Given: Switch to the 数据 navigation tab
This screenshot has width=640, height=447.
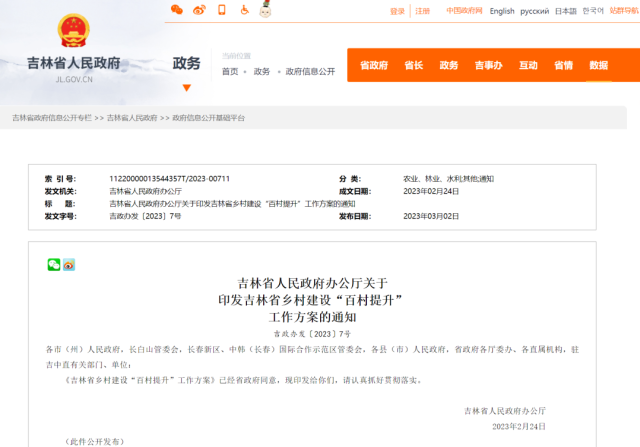Looking at the screenshot, I should coord(598,66).
